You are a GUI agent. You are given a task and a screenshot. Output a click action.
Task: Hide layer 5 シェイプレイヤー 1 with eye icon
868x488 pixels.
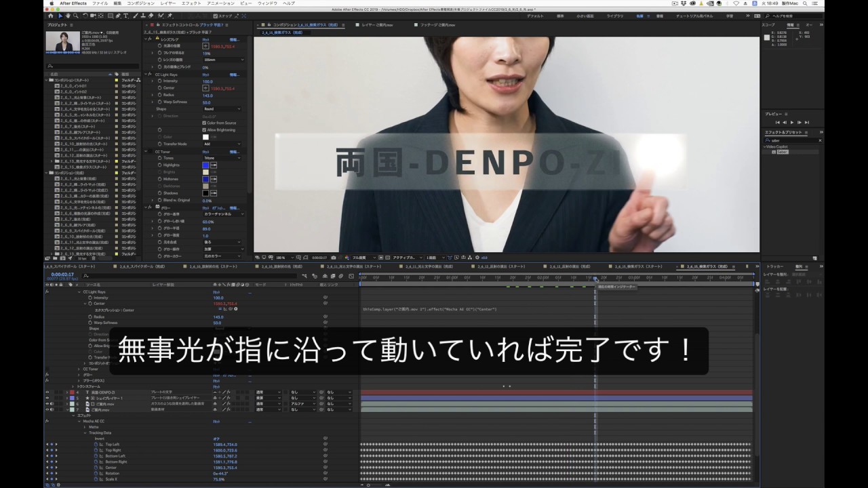click(47, 398)
